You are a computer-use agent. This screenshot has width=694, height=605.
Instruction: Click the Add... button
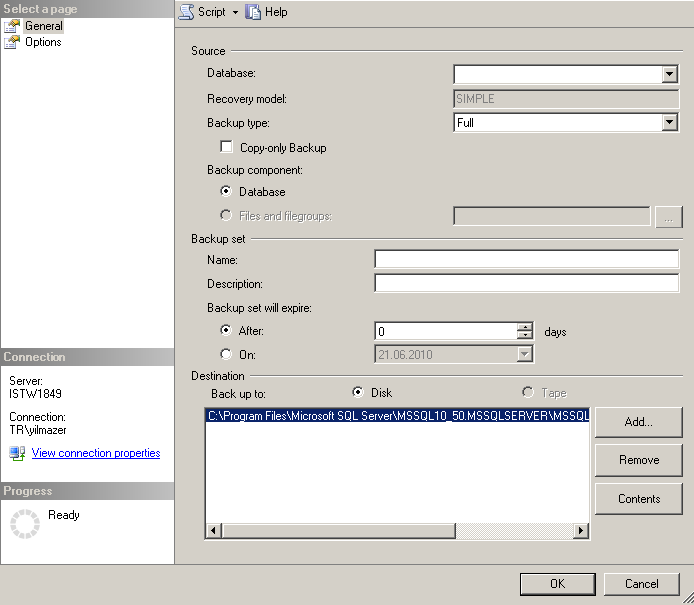coord(639,422)
